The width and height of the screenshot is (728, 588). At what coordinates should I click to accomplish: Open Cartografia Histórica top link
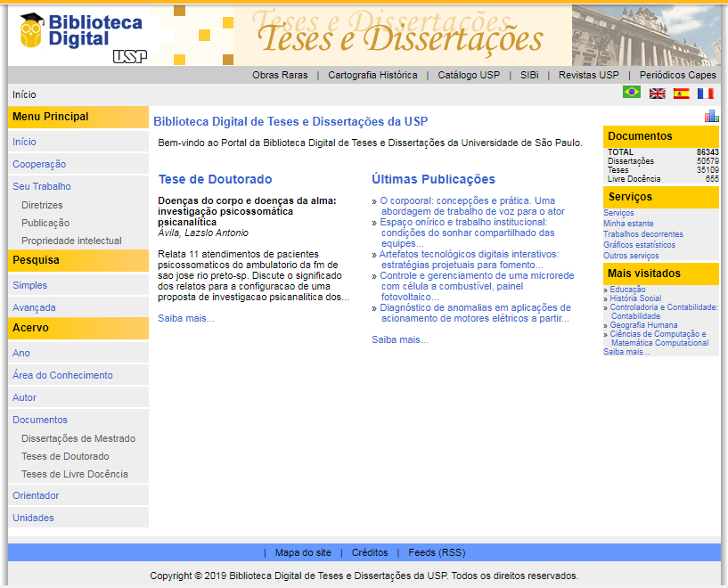click(x=372, y=75)
